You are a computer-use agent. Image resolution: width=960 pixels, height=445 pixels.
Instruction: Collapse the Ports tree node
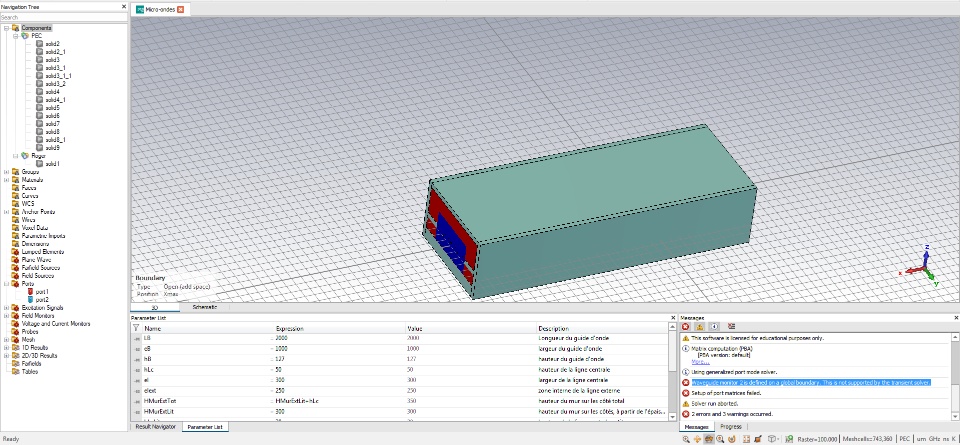coord(6,283)
